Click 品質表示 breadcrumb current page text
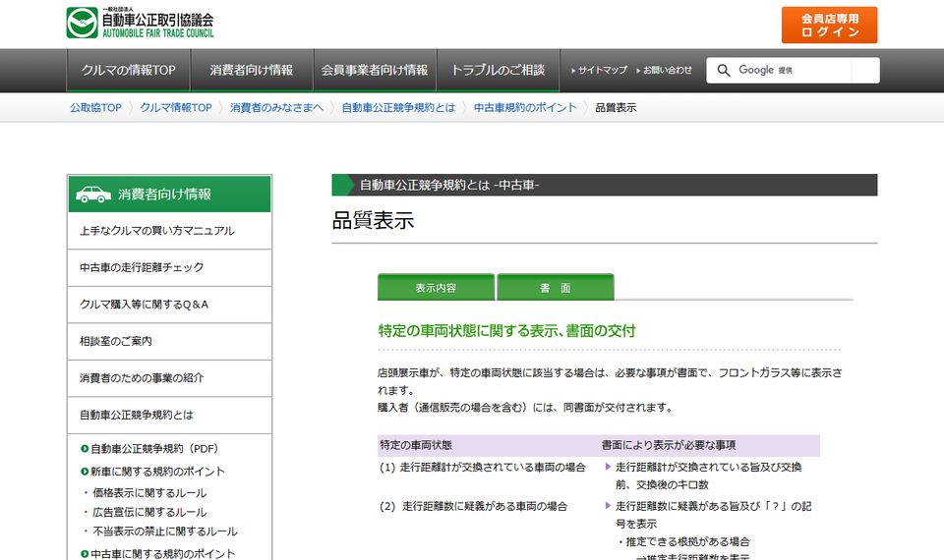 (616, 108)
